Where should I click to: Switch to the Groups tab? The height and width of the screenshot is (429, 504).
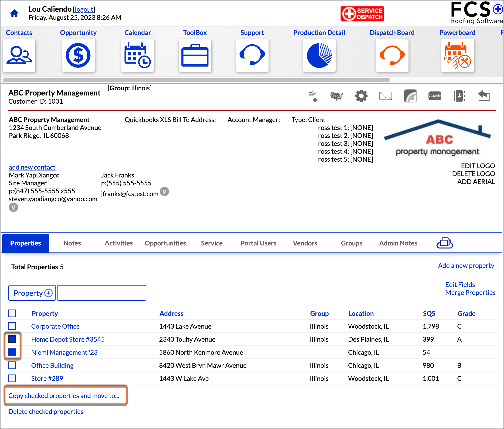(351, 243)
